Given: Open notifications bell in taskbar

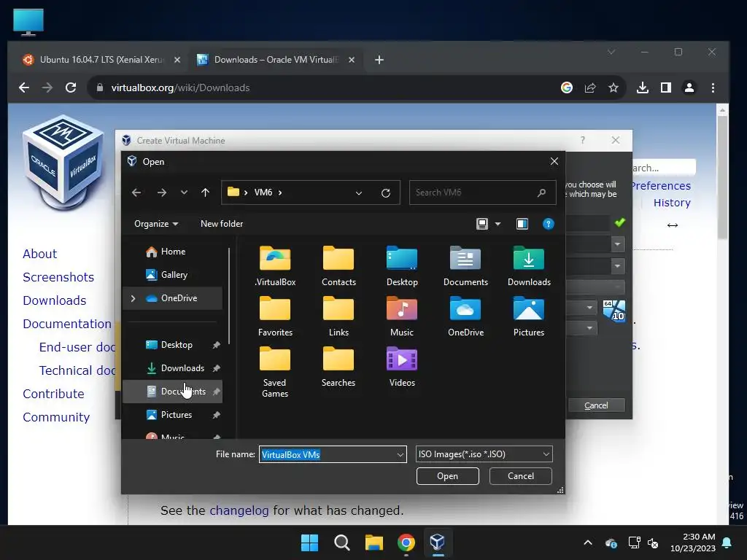Looking at the screenshot, I should 727,542.
